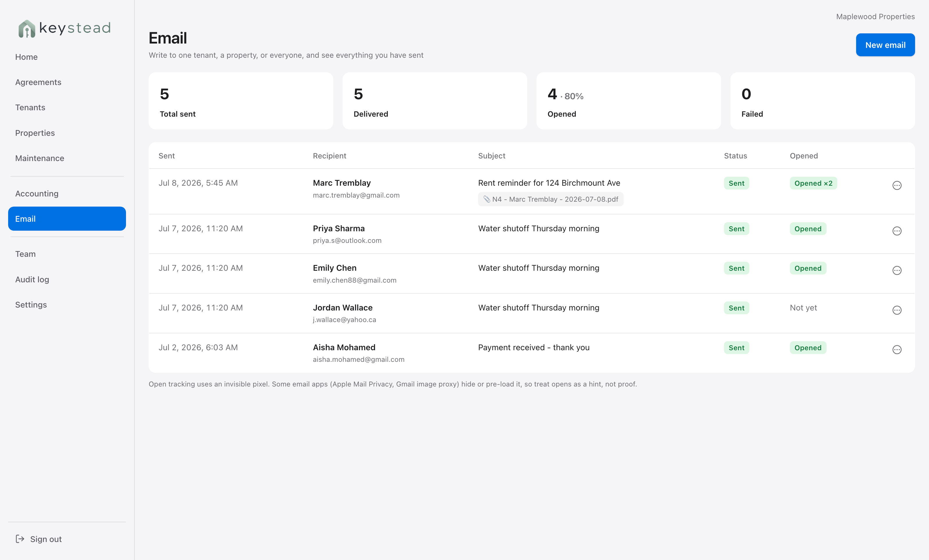Open the Tenants section
929x560 pixels.
click(67, 107)
